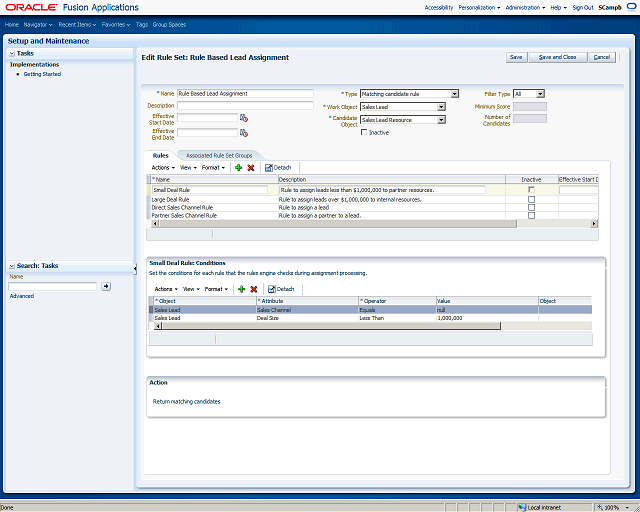Select the Direct Sales Channel Rule row
640x512 pixels.
372,207
